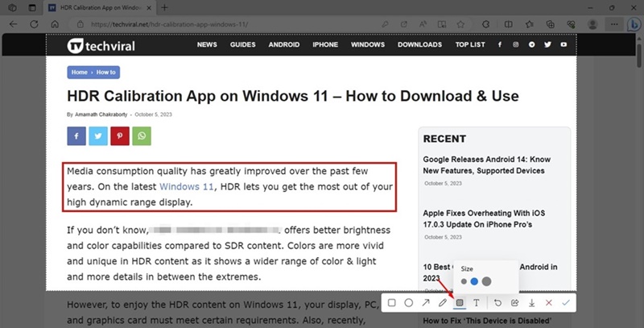Open the favorites list
Screen dimensions: 644x328
click(530, 24)
